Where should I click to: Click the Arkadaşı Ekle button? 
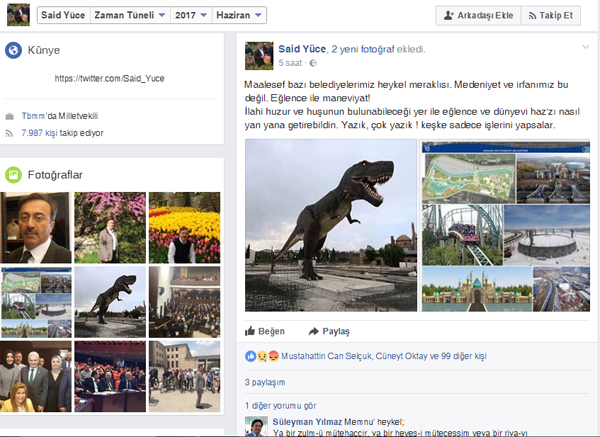[478, 16]
